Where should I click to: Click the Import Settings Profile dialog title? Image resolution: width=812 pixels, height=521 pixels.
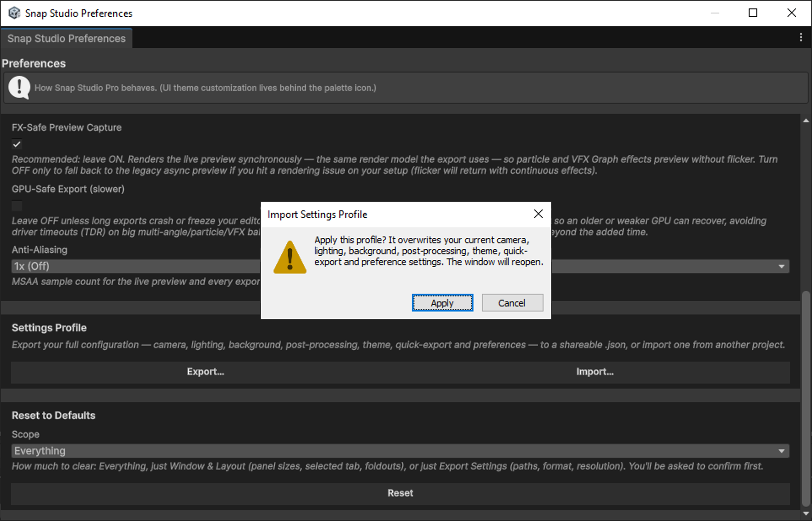point(317,215)
